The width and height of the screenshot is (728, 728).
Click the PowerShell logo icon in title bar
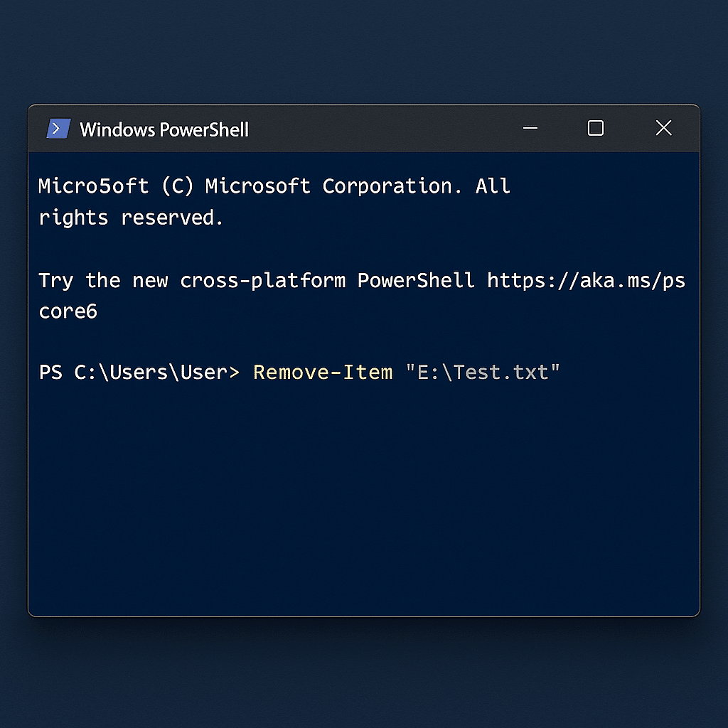[58, 129]
